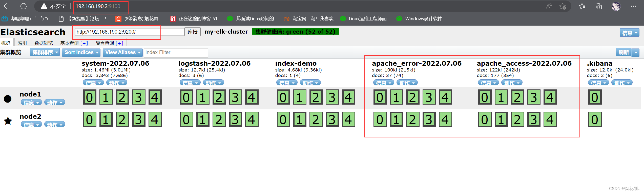Focus the Index Filter field
Screen dimensions: 644x193
point(176,53)
